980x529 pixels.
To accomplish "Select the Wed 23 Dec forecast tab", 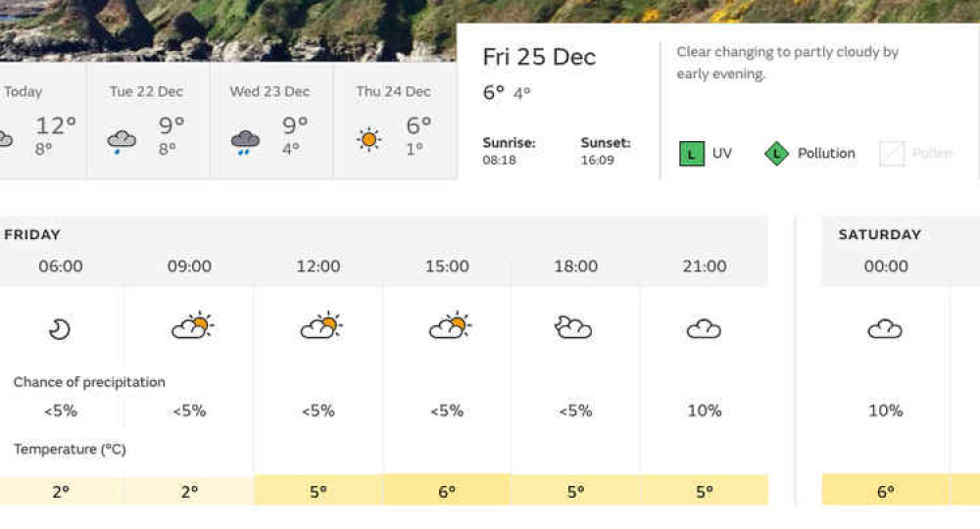I will (x=271, y=120).
